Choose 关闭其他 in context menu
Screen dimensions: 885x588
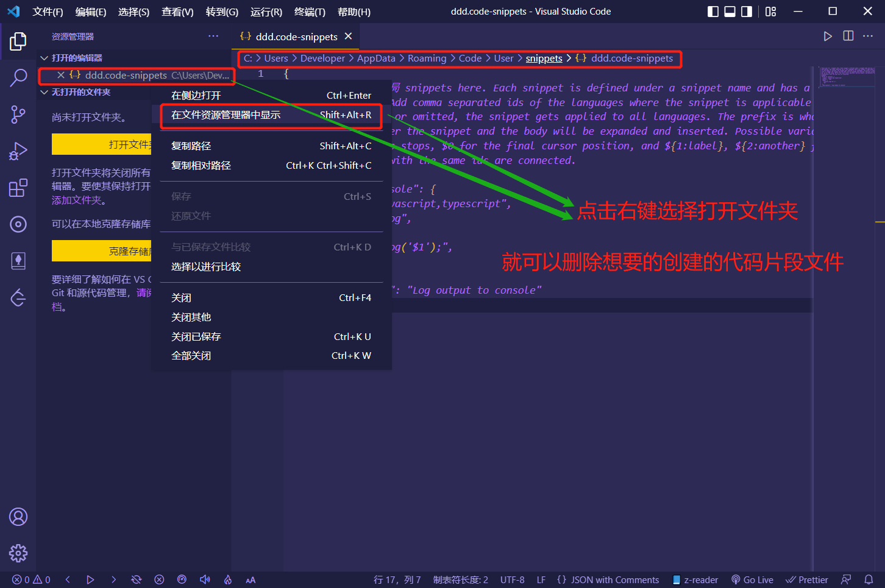tap(271, 317)
